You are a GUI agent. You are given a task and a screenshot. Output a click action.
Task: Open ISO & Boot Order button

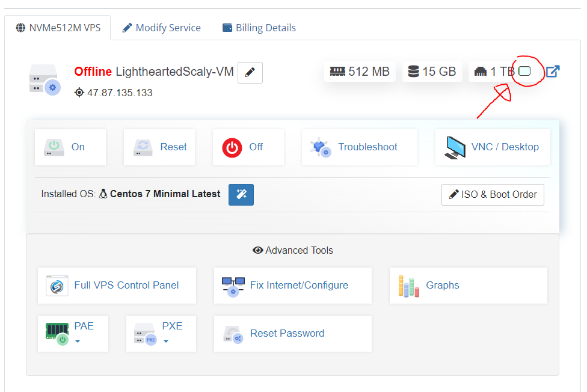click(493, 194)
